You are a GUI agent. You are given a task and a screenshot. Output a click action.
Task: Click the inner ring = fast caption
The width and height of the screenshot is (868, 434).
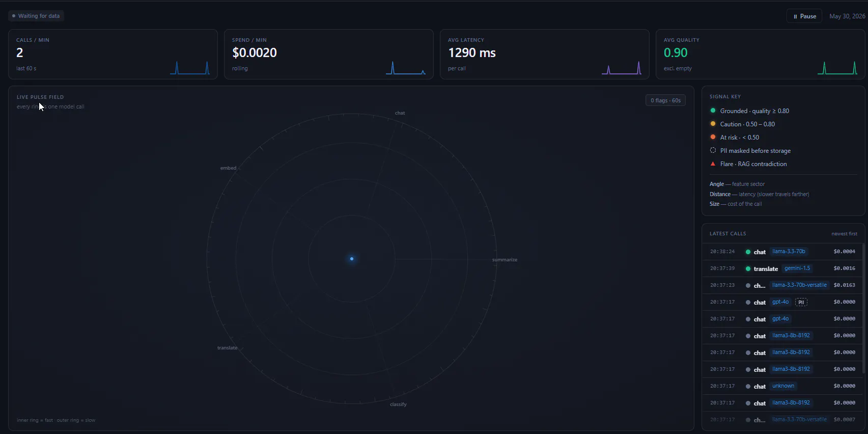(56, 420)
